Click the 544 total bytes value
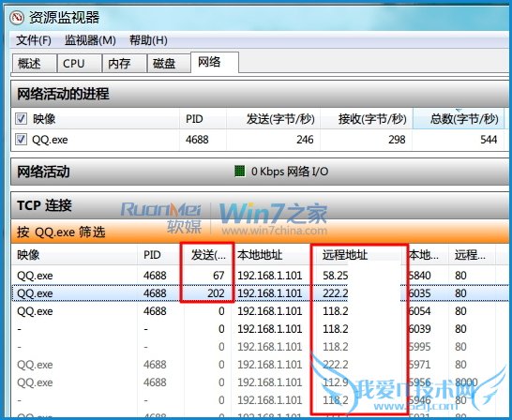512x420 pixels. (x=489, y=140)
